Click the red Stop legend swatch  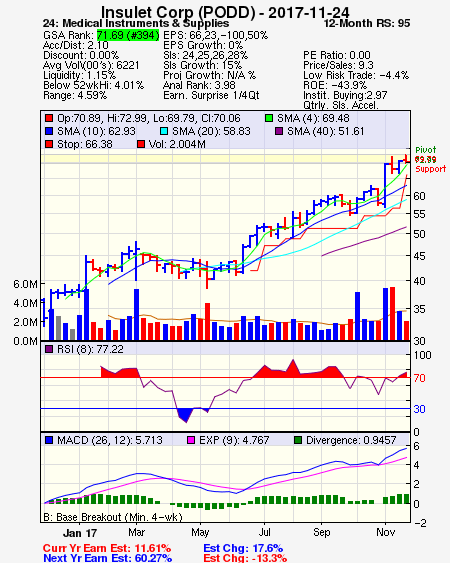click(49, 144)
